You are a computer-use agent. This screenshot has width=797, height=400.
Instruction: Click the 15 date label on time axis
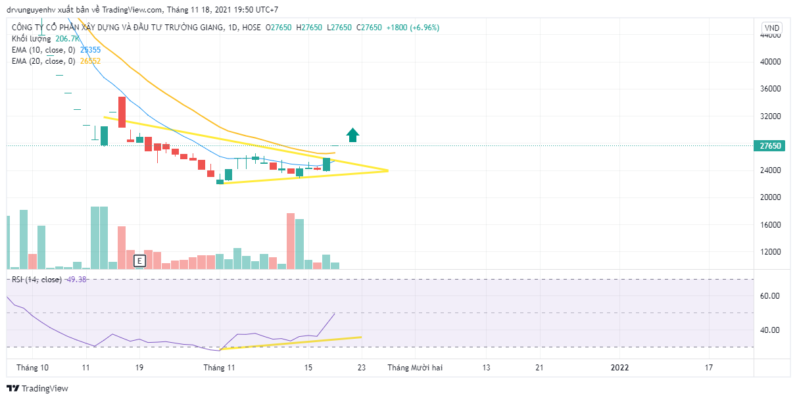(308, 367)
